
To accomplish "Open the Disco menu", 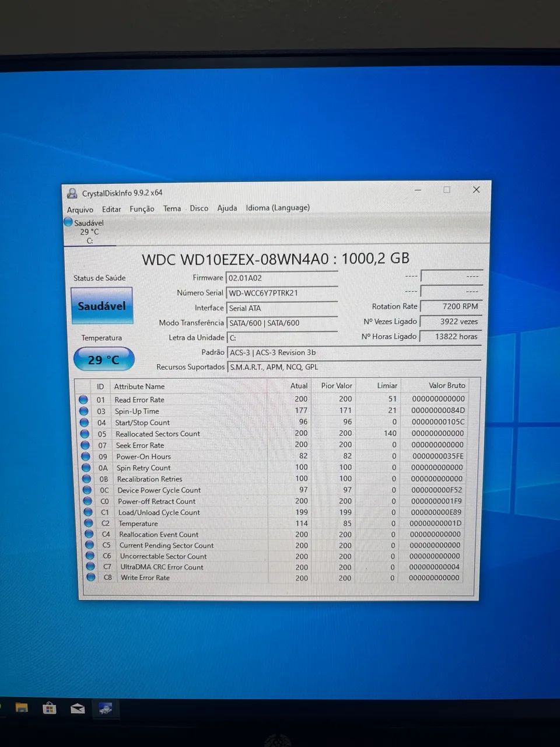I will coord(199,208).
